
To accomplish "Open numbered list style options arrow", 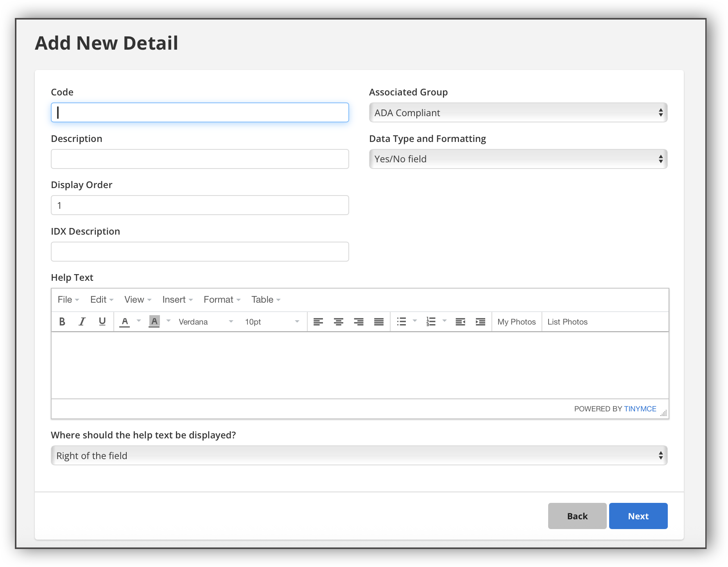I will click(445, 321).
